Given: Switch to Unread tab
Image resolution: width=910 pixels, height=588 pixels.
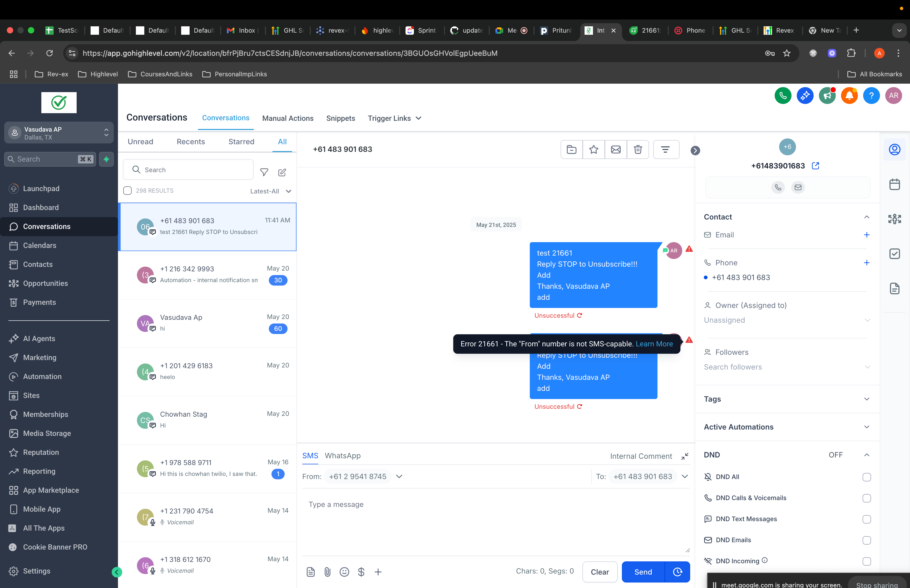Looking at the screenshot, I should tap(140, 142).
